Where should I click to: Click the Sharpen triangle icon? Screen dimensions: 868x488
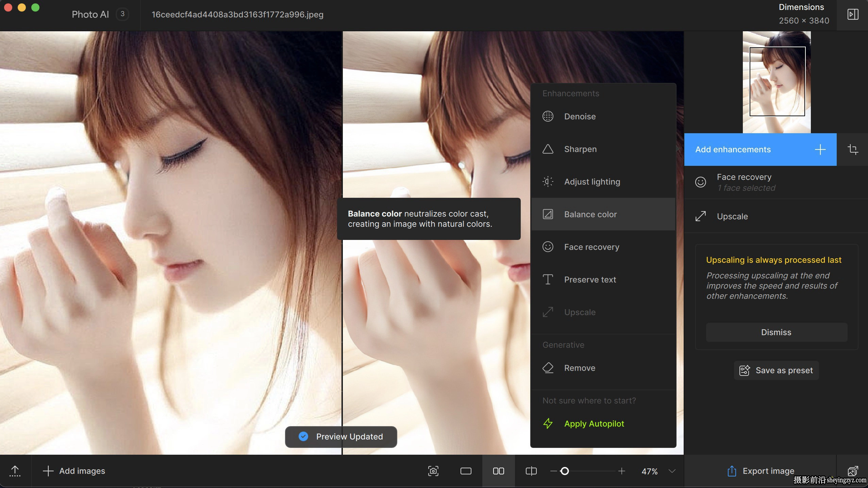[548, 149]
